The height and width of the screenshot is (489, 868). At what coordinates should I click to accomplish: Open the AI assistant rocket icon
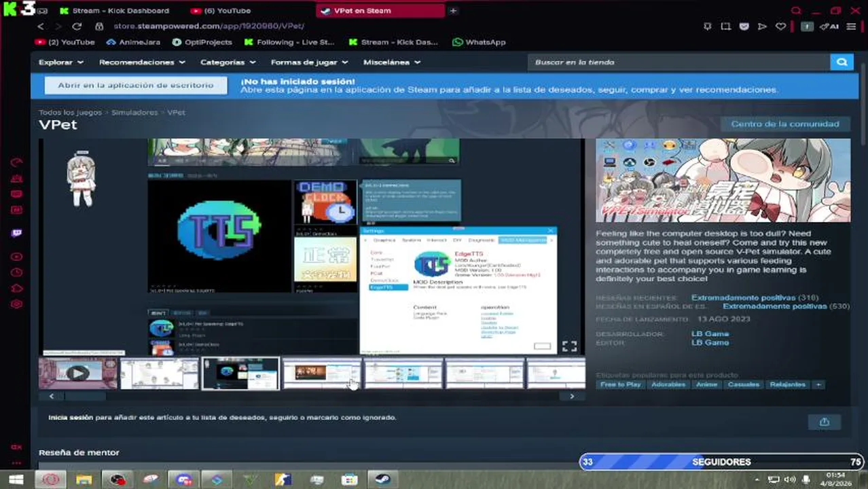pos(829,26)
